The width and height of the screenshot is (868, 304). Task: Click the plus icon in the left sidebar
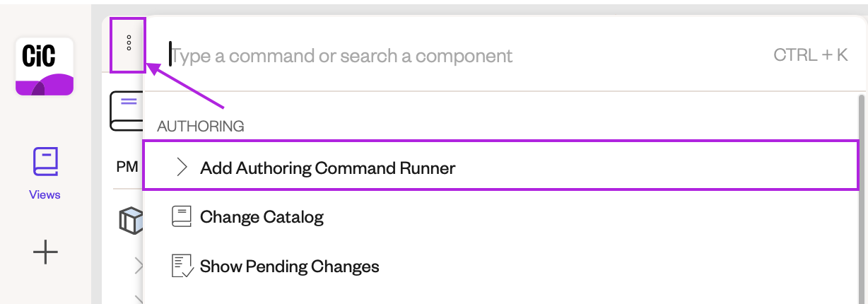pos(45,252)
